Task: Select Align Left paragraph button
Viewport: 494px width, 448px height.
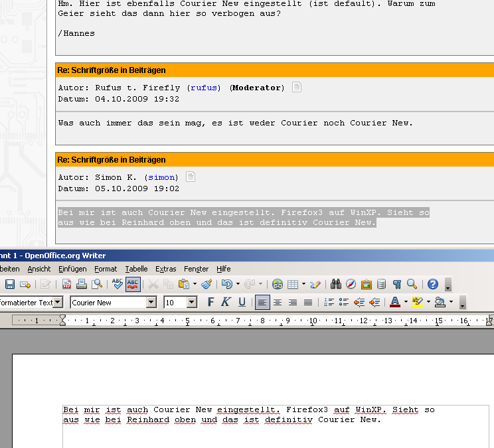Action: tap(262, 303)
